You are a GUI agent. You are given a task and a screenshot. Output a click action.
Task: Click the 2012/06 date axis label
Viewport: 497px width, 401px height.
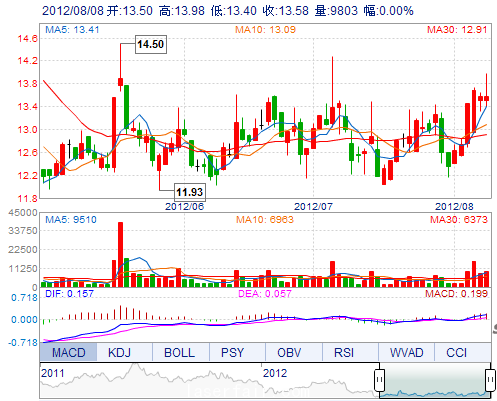(184, 206)
